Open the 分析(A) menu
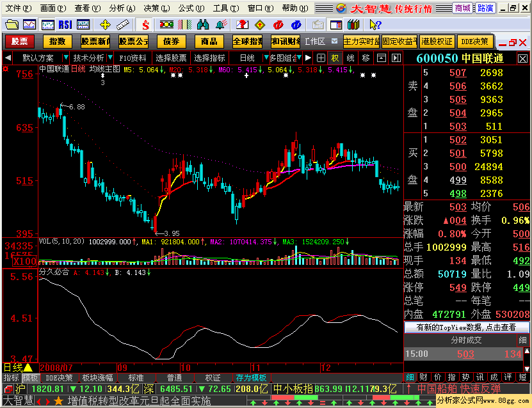Viewport: 532px width, 408px height. point(122,8)
